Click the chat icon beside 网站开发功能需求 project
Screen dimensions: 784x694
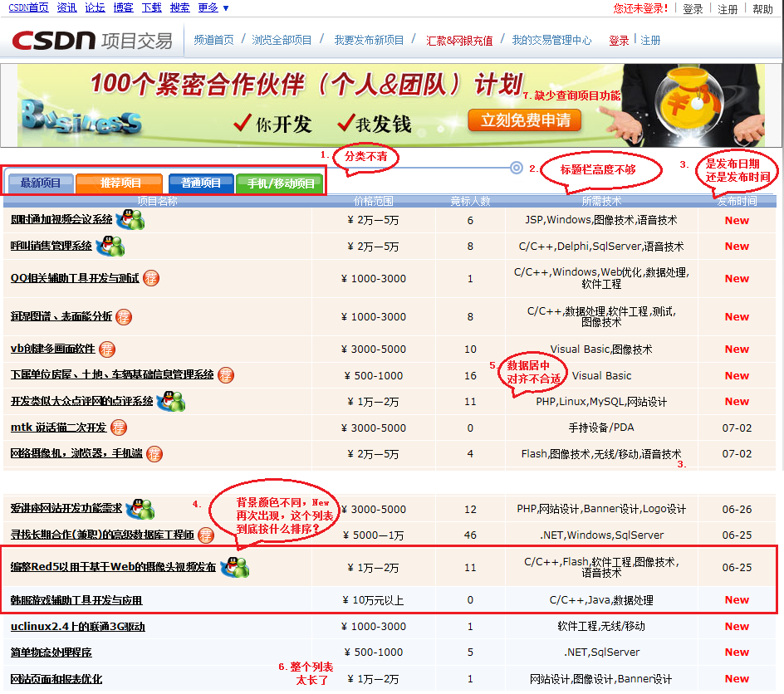click(140, 509)
